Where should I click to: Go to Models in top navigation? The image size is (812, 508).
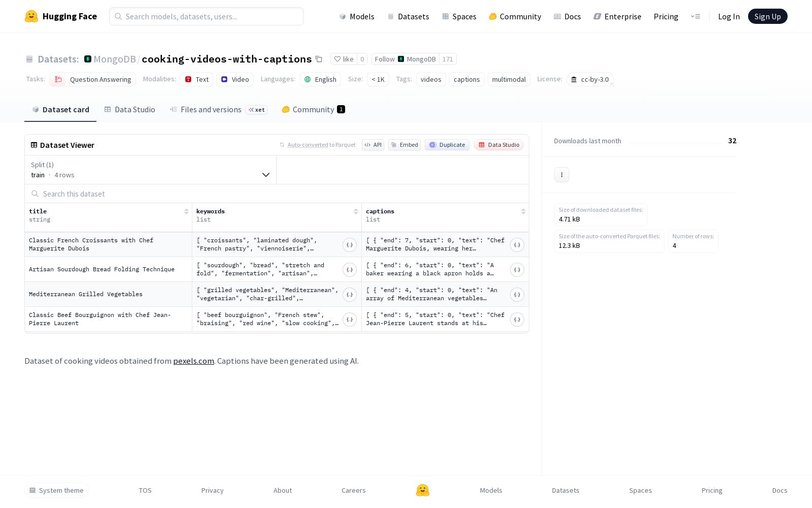[357, 16]
